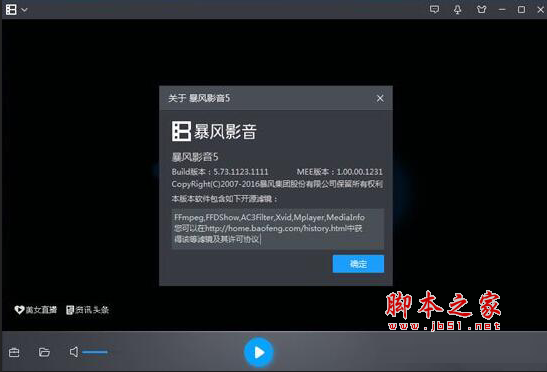This screenshot has width=547, height=372.
Task: Close the About 暴风影音5 dialog
Action: [380, 98]
